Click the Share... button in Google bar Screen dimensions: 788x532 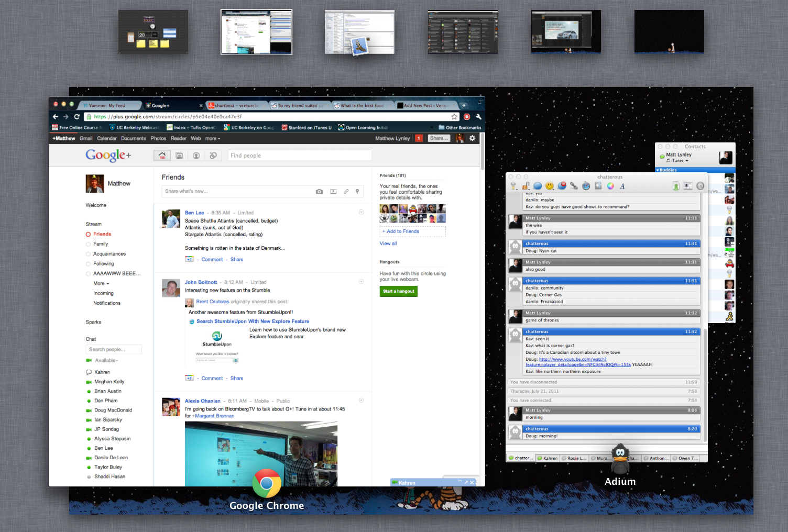point(439,138)
